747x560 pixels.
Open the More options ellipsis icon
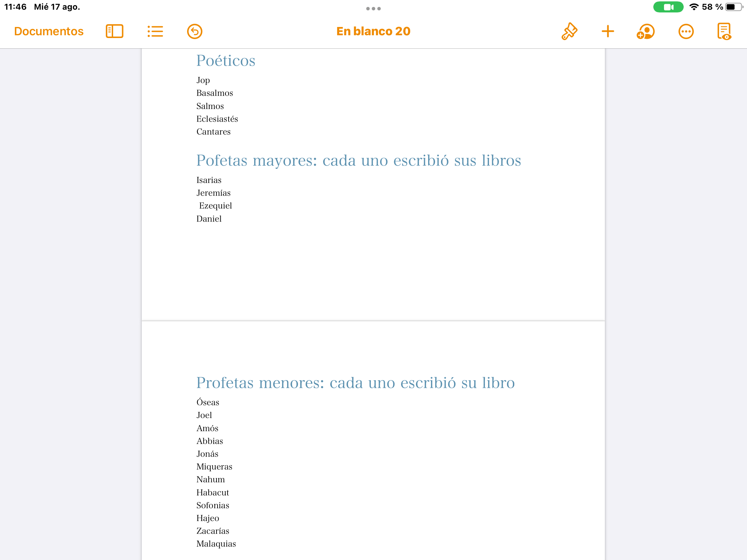click(686, 31)
